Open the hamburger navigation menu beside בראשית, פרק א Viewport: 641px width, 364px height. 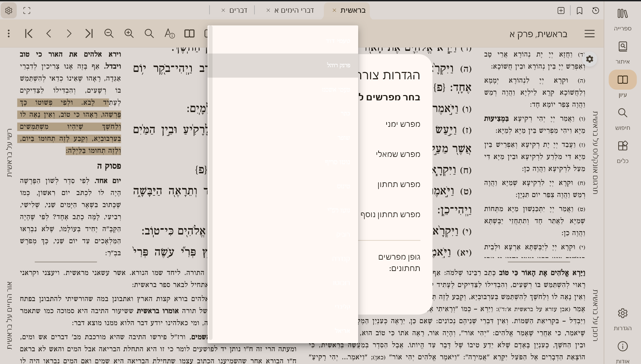click(589, 33)
